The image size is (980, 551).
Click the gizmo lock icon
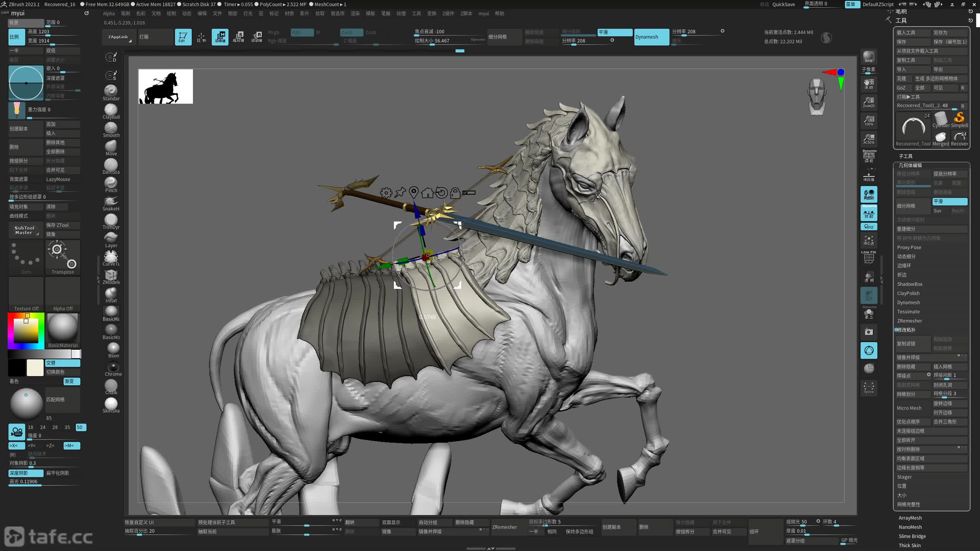pos(455,192)
